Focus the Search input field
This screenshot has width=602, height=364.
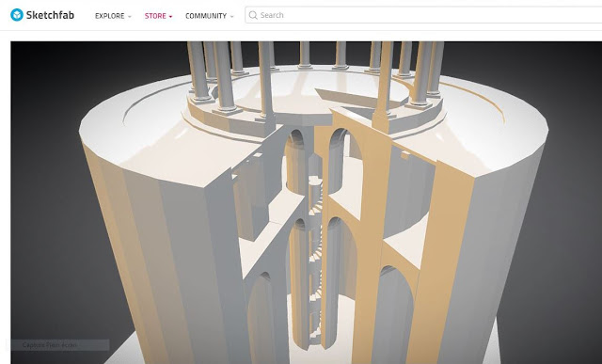423,15
